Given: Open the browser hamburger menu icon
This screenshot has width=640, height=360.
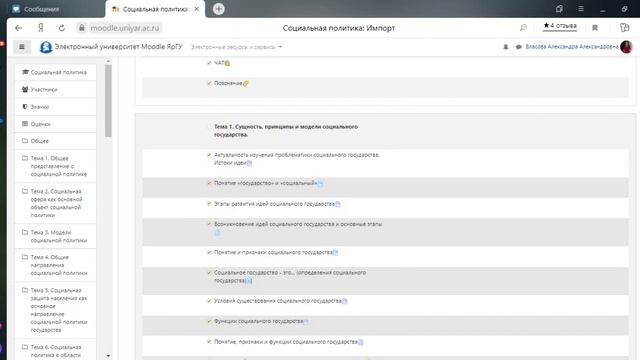Looking at the screenshot, I should tap(581, 9).
